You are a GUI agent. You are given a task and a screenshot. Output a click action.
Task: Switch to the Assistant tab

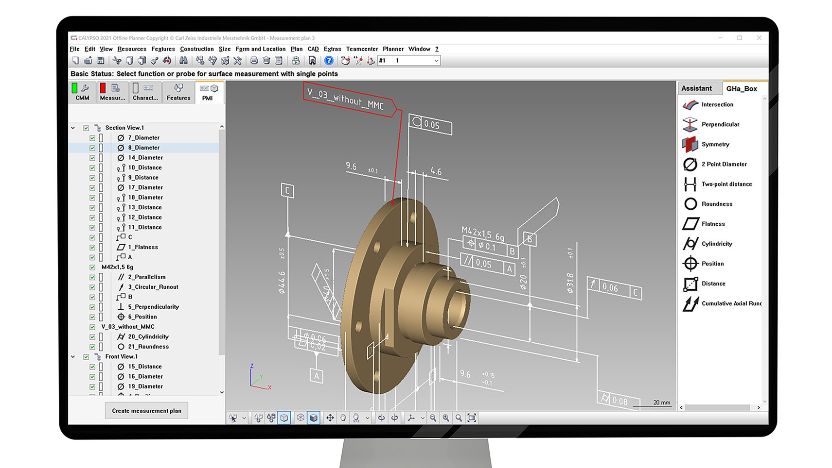click(x=697, y=88)
